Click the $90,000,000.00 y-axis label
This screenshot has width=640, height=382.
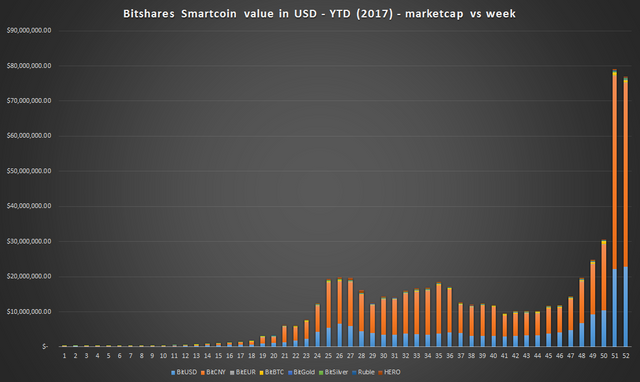29,31
